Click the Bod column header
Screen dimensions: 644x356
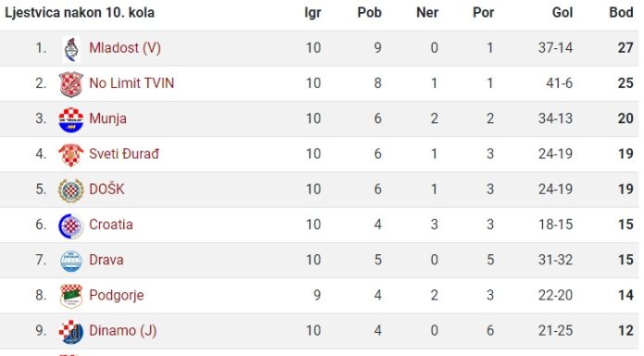point(621,12)
